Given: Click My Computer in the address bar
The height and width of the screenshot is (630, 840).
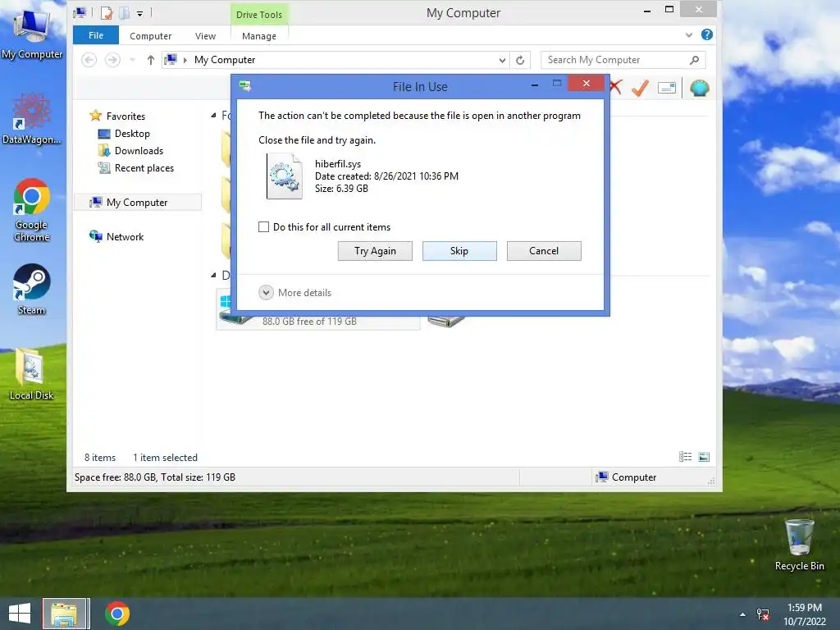Looking at the screenshot, I should tap(225, 60).
